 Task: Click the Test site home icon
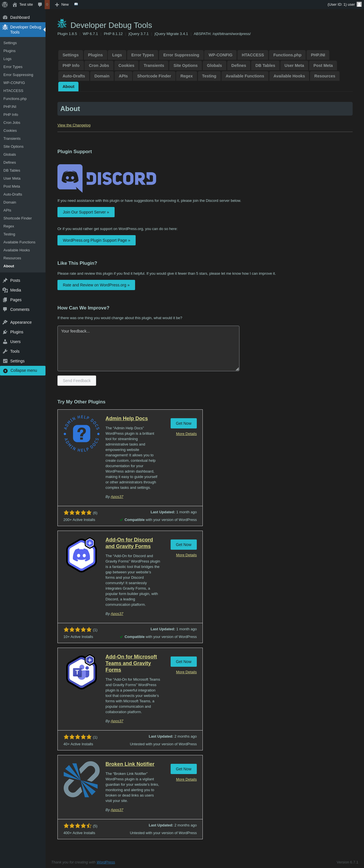[x=15, y=4]
